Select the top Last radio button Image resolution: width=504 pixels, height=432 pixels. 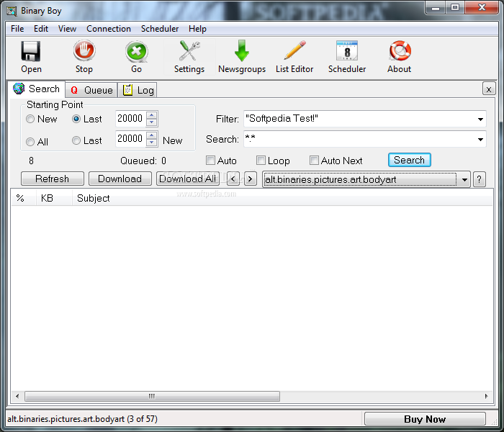click(76, 120)
